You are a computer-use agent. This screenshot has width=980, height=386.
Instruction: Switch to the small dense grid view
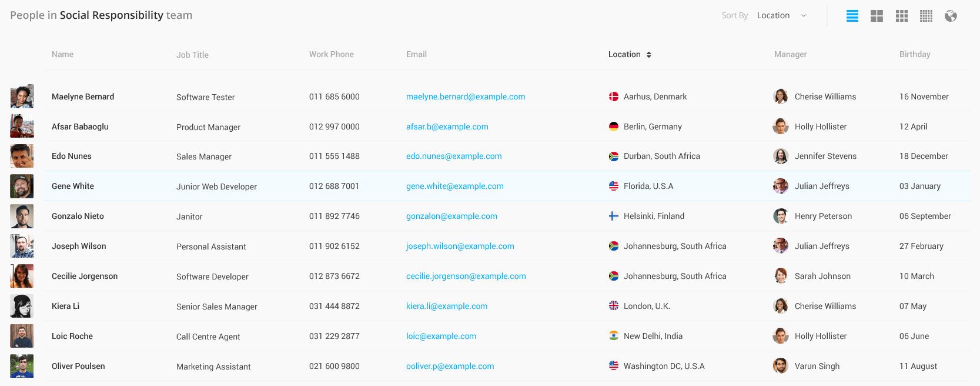926,16
